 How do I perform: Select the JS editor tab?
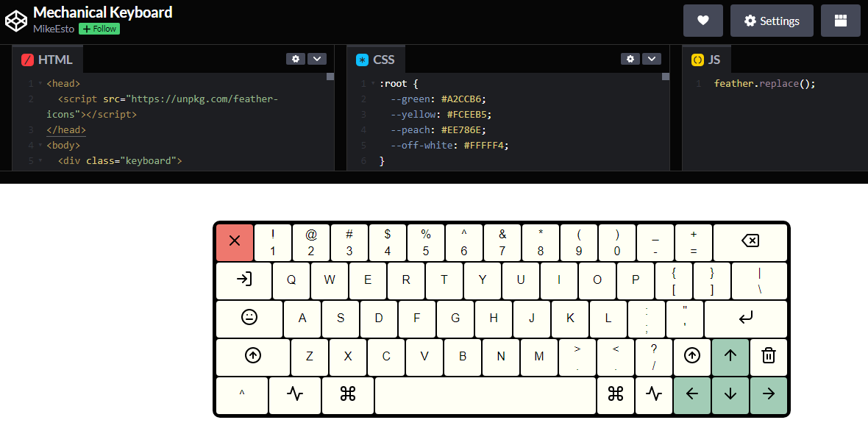(706, 60)
